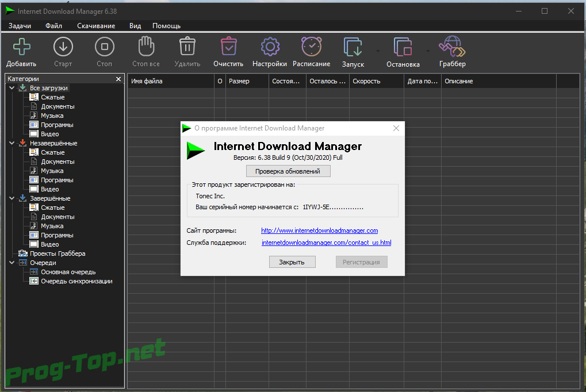Select Музыка under Все загрузки
Screen dimensions: 586x392
coord(52,116)
